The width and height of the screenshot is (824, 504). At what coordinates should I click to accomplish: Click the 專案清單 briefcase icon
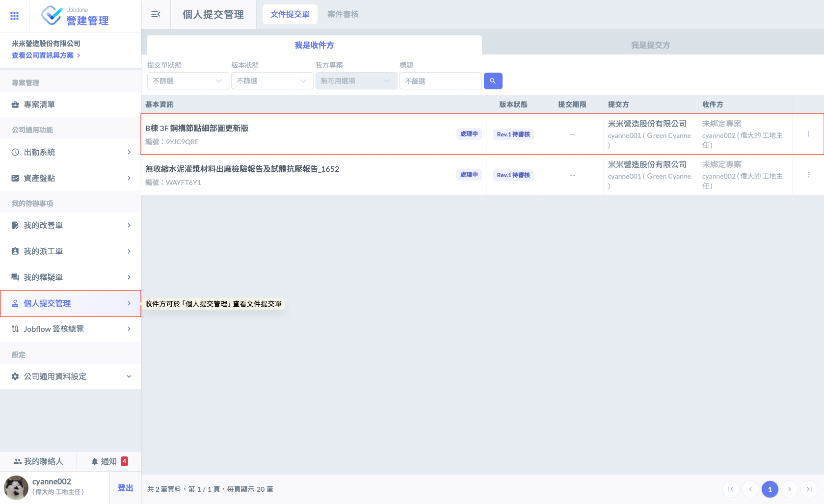pos(15,105)
